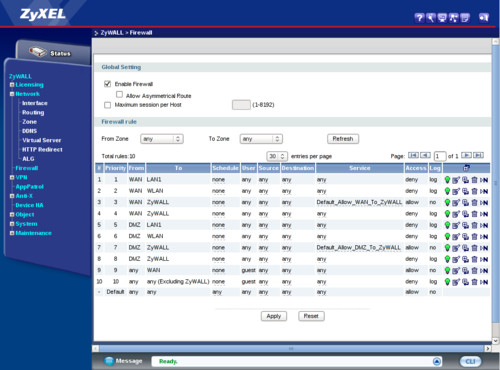Uncheck the Enable Firewall checkbox
500x370 pixels.
107,84
